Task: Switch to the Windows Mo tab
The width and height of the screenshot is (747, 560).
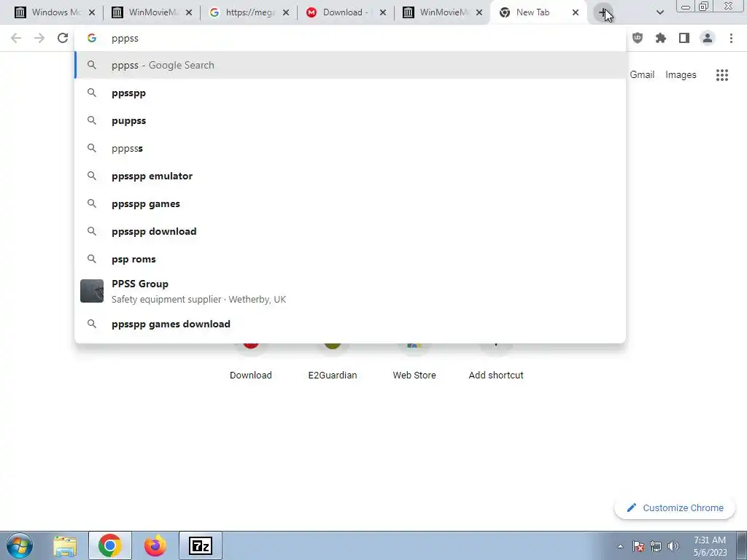Action: point(51,13)
